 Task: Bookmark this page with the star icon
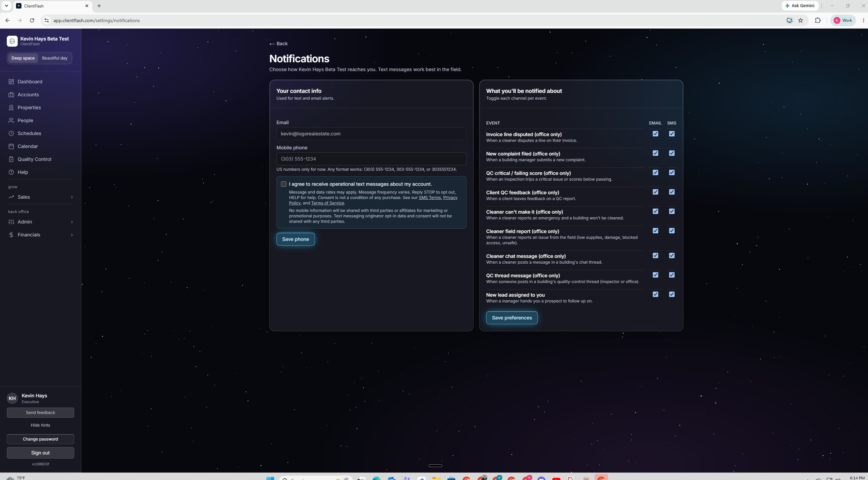point(801,20)
